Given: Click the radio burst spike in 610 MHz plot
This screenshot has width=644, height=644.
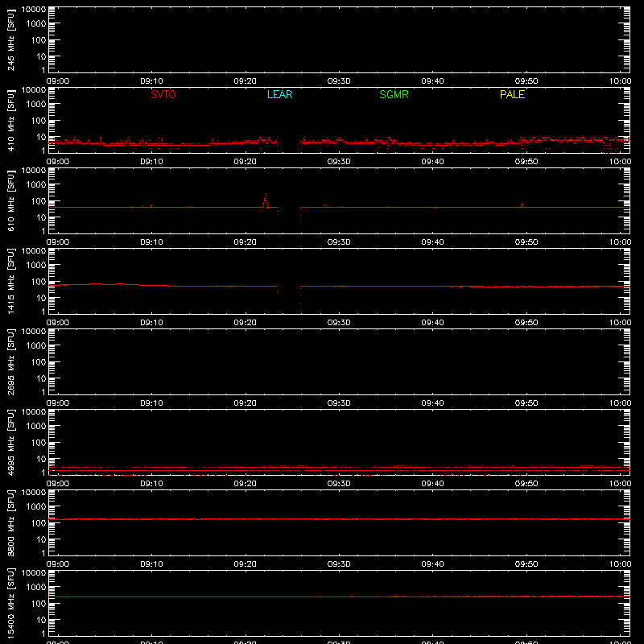Looking at the screenshot, I should pyautogui.click(x=266, y=200).
